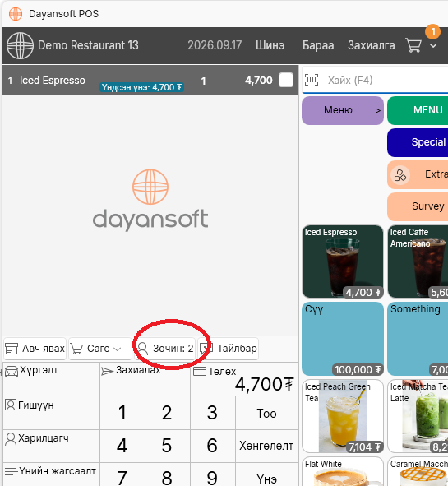Open Харилцагч customer selection
Screen dimensions: 448x486
52,446
